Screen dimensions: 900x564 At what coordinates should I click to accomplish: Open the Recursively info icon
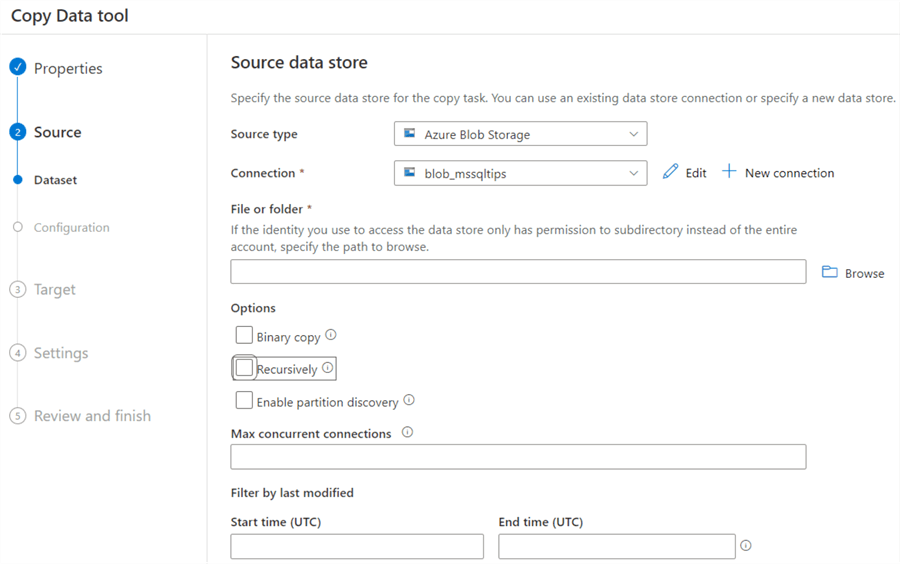tap(327, 367)
